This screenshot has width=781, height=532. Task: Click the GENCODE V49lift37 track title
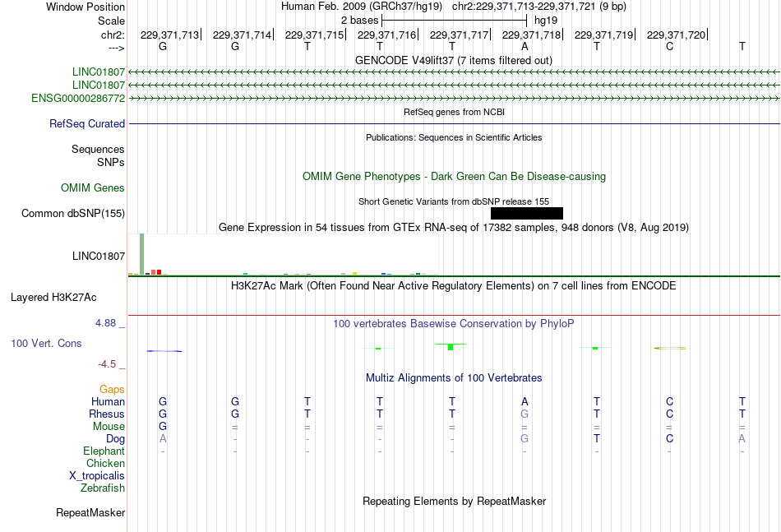454,60
